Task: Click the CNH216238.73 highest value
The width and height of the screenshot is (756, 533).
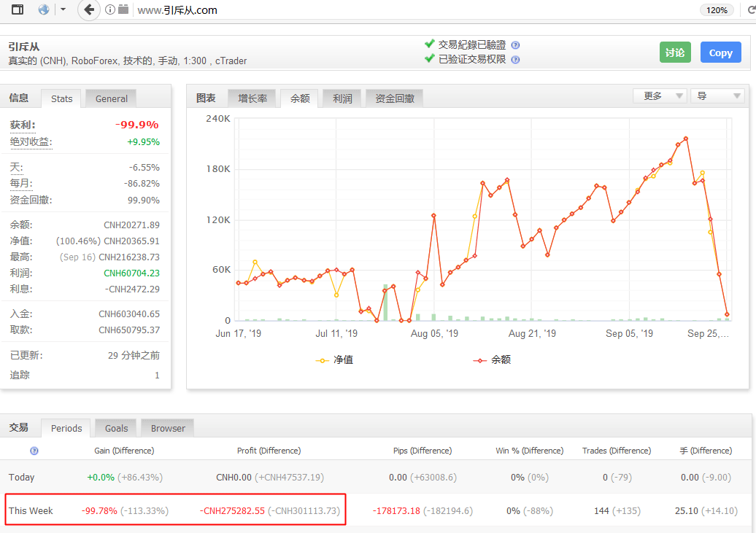Action: point(129,257)
